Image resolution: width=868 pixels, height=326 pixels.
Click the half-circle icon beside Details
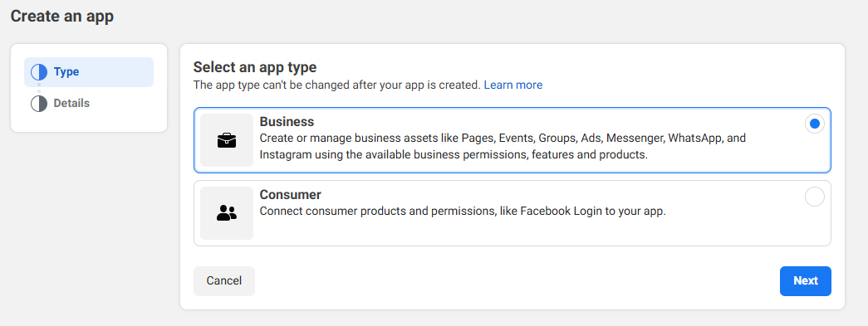[39, 104]
